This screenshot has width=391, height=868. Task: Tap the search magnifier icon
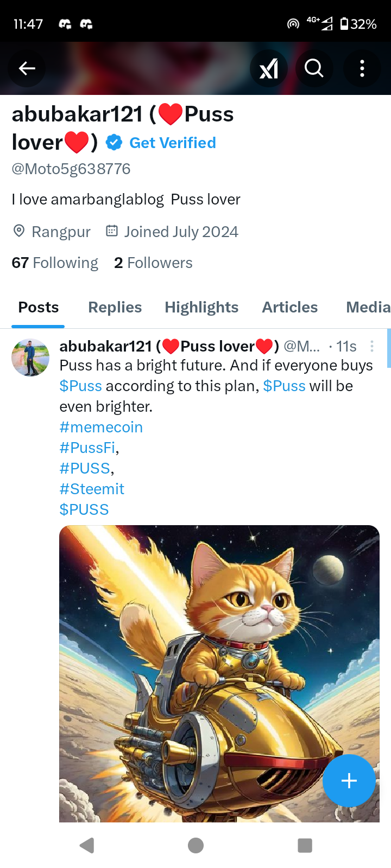coord(314,68)
